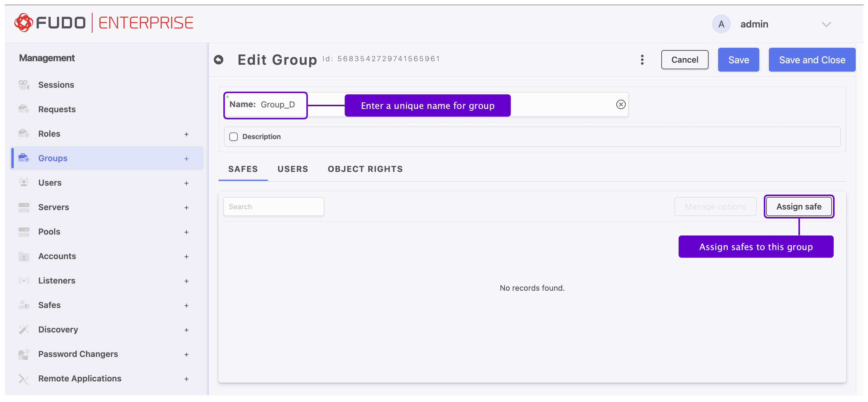The height and width of the screenshot is (402, 868).
Task: Click the Servers icon in sidebar
Action: (24, 207)
